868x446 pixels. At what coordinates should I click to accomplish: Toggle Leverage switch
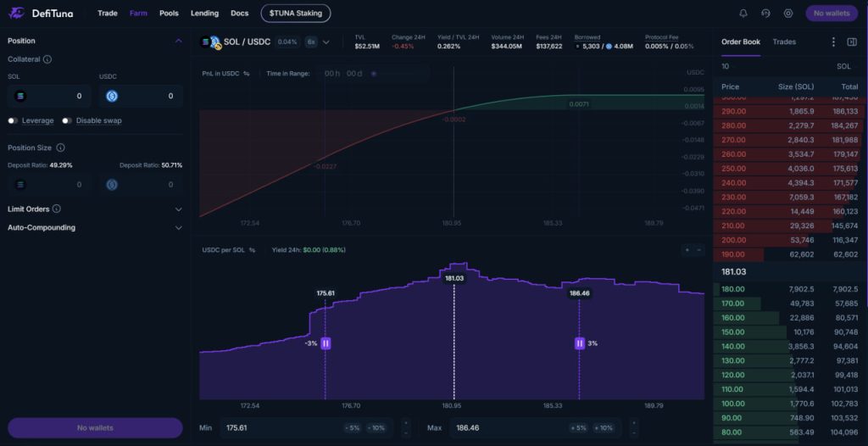click(x=13, y=120)
